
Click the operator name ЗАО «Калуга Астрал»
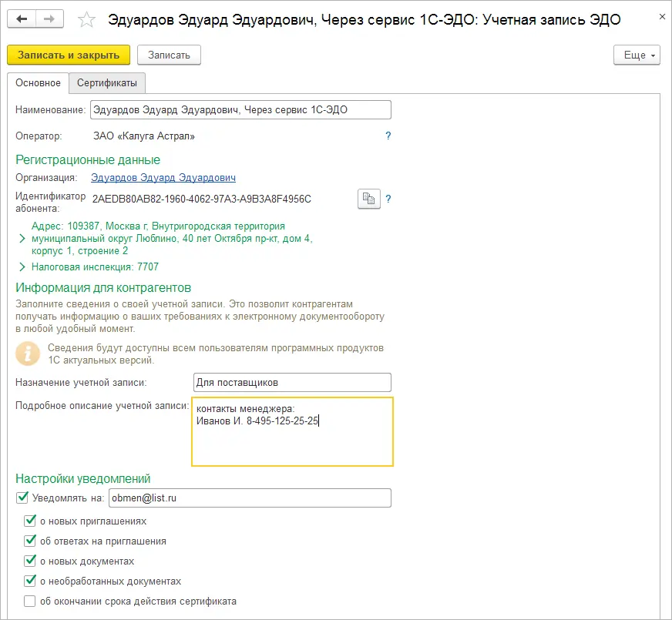pyautogui.click(x=144, y=136)
